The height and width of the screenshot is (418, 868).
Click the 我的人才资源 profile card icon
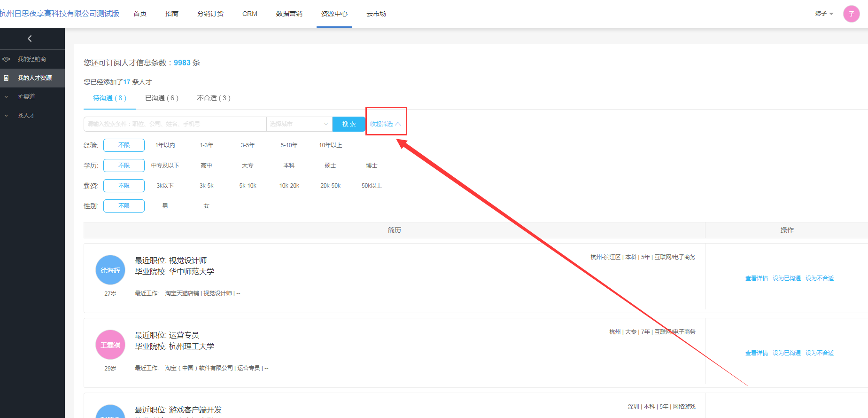6,78
